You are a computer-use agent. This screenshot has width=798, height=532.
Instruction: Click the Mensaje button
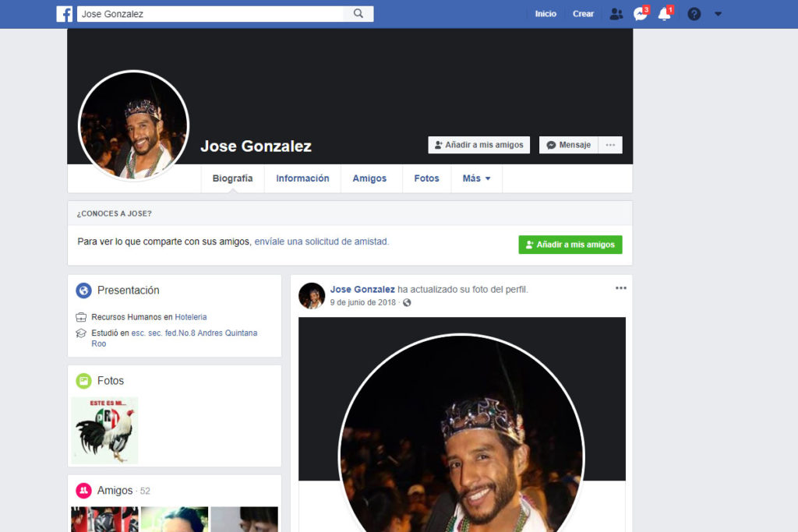[568, 145]
